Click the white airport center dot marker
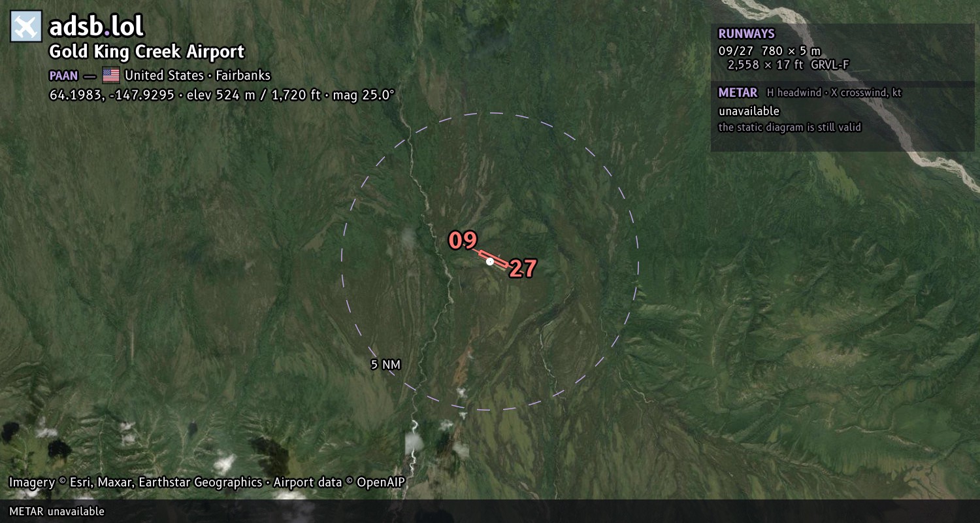980x523 pixels. tap(490, 261)
